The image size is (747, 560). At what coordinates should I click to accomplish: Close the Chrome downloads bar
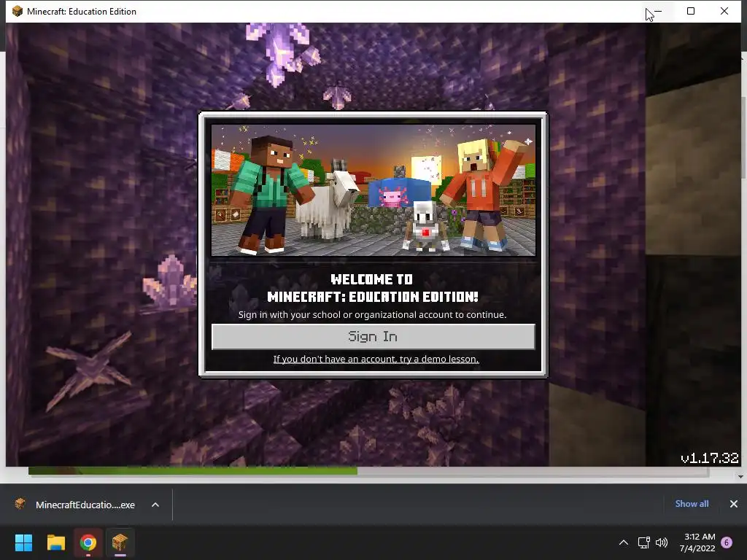point(734,504)
